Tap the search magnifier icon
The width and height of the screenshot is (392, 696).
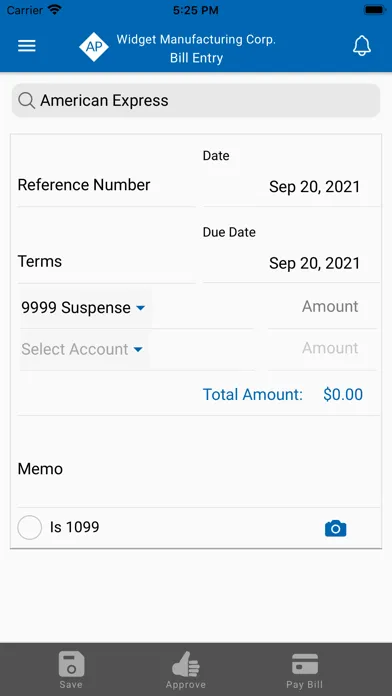point(27,101)
